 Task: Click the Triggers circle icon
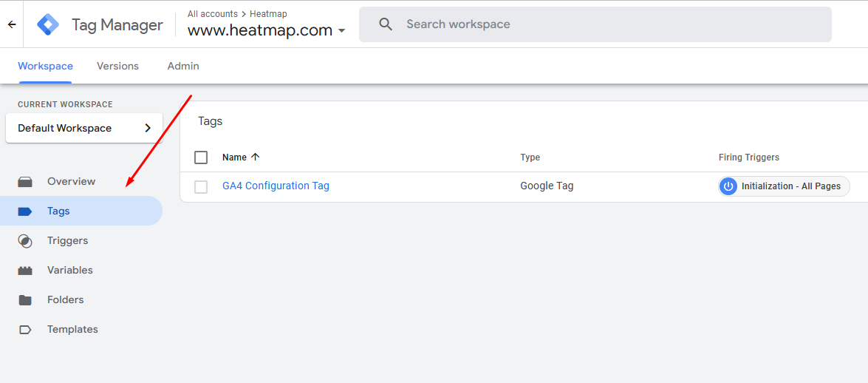pyautogui.click(x=25, y=241)
